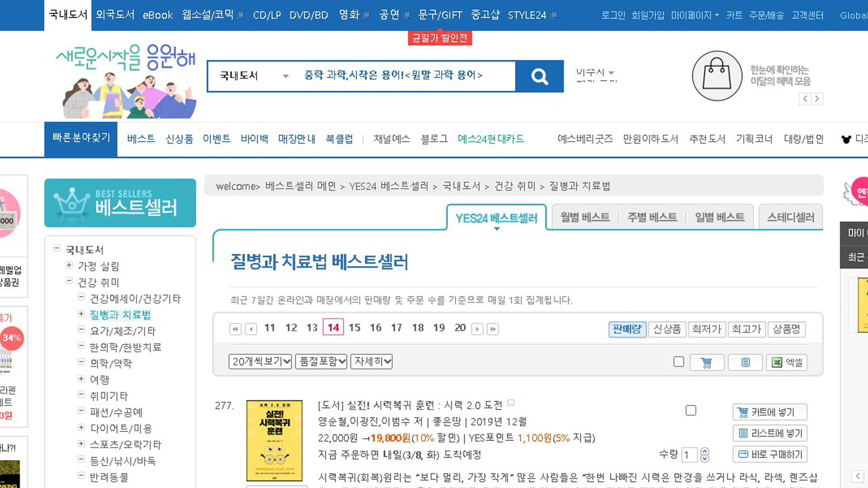
Task: Sort list by 최저가
Action: (x=707, y=329)
